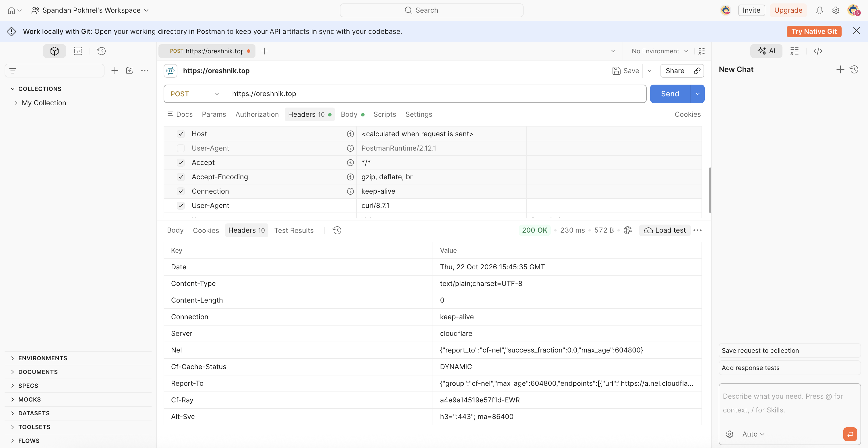This screenshot has height=448, width=868.
Task: Open the response Cookies tab
Action: coord(206,230)
